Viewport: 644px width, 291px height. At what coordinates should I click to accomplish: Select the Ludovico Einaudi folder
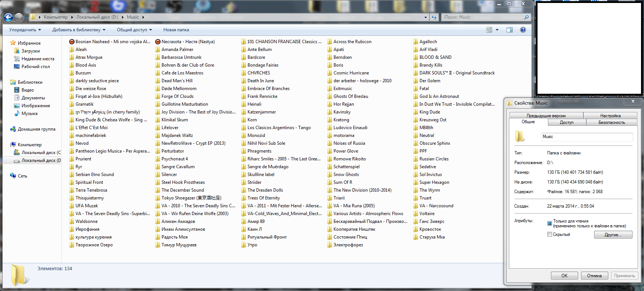[x=347, y=128]
